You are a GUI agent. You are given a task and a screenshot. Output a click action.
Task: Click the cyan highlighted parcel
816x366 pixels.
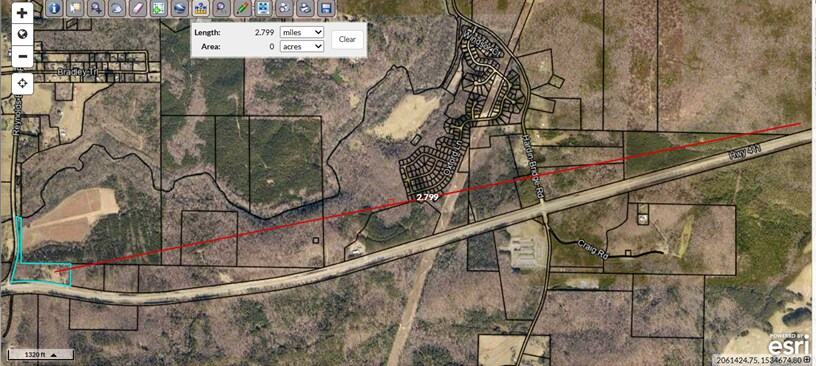(x=42, y=274)
